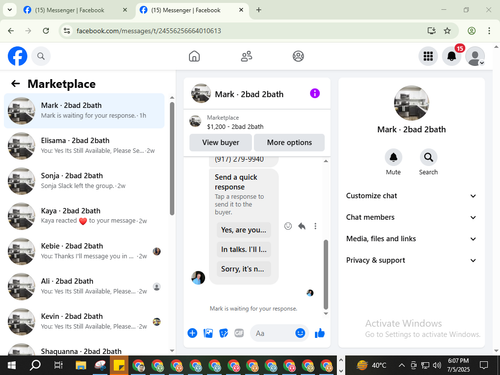Send a thumbs up like

click(320, 333)
